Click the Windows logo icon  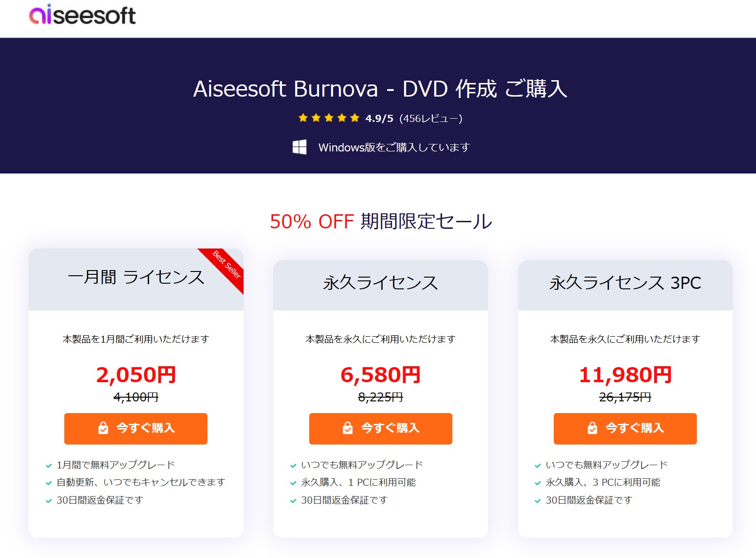point(299,147)
